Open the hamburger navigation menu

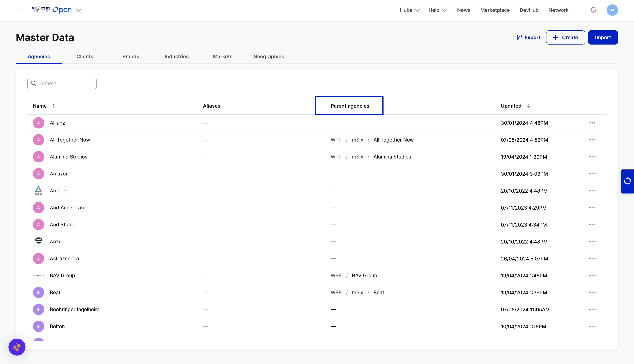(x=22, y=10)
